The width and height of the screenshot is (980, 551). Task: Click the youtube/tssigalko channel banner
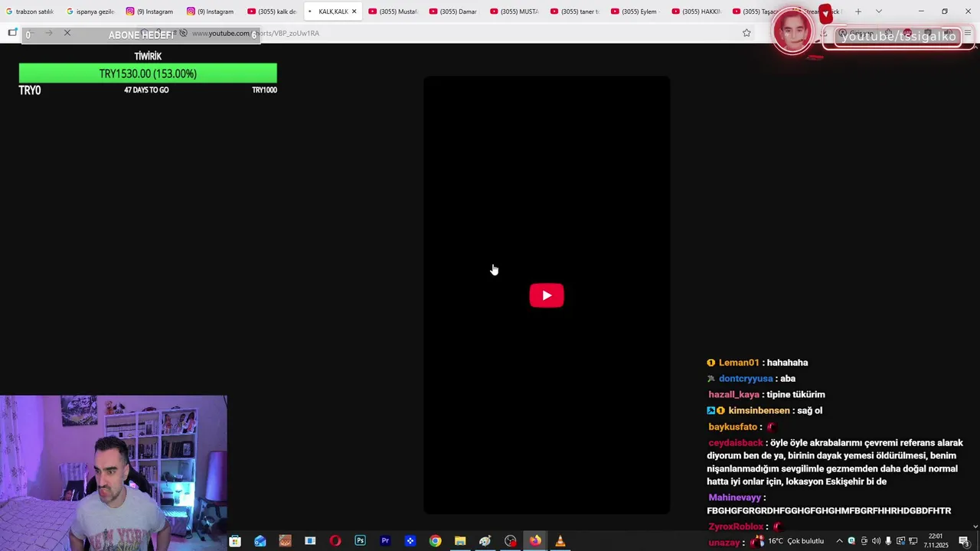click(x=897, y=36)
